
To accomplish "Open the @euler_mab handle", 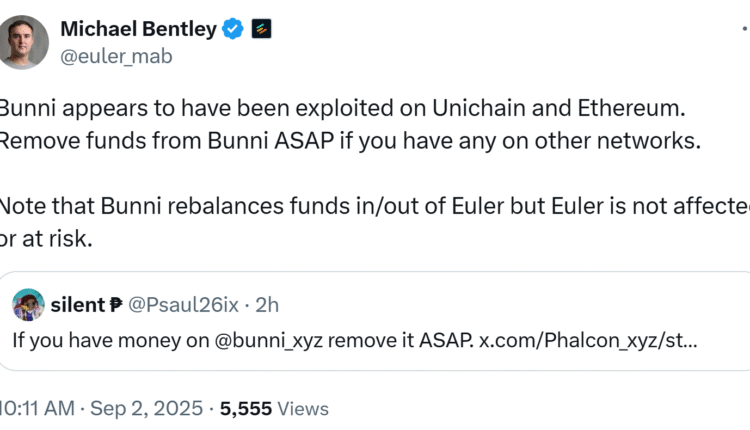I will 116,57.
